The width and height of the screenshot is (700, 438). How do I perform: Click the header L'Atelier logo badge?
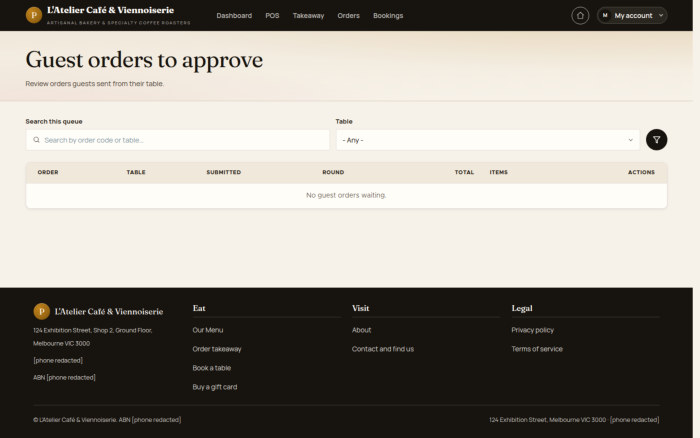pyautogui.click(x=34, y=15)
